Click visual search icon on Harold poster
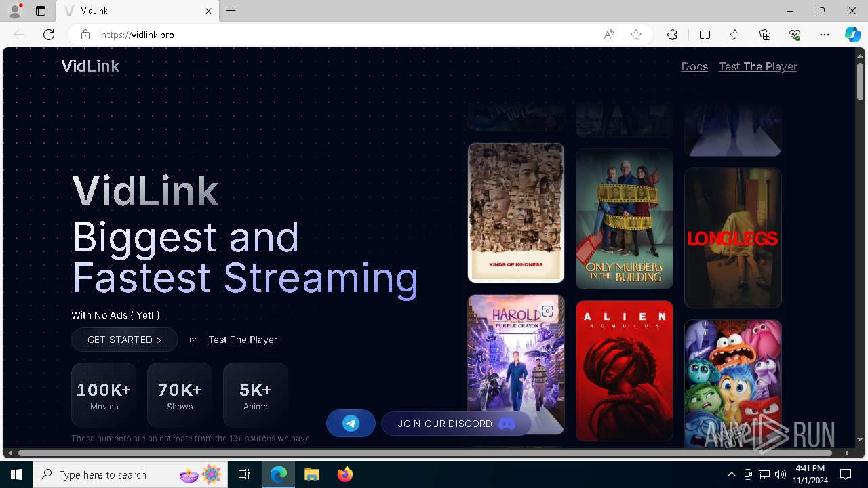 547,311
